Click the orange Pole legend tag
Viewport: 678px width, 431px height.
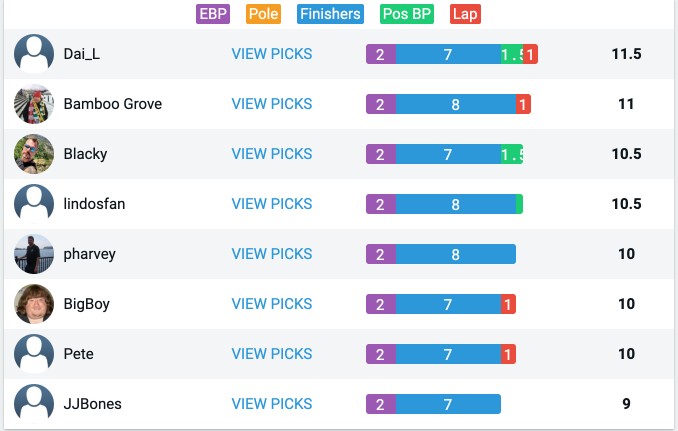[263, 14]
